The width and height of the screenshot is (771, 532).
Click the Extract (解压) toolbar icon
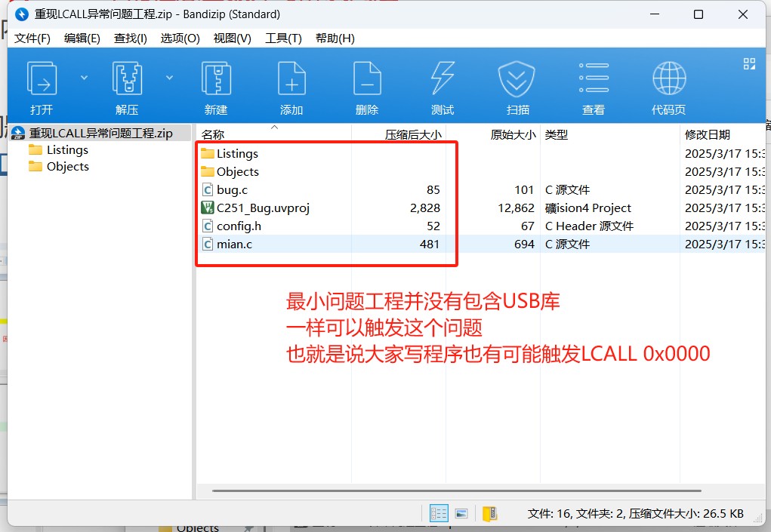click(128, 78)
